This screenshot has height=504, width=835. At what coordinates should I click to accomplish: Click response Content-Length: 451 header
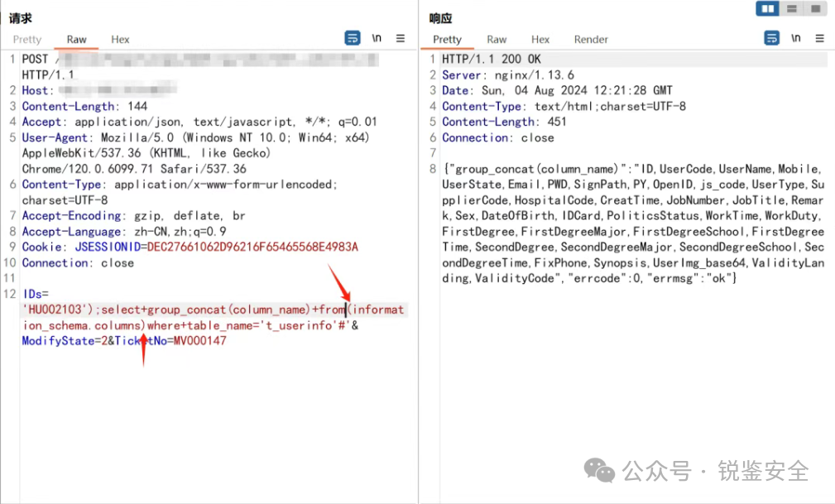504,122
